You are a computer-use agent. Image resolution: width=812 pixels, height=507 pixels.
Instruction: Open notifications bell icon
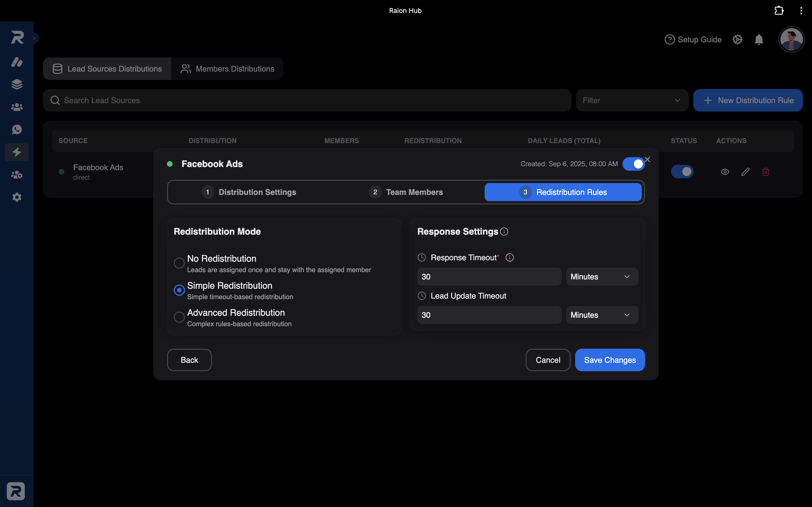(x=759, y=39)
